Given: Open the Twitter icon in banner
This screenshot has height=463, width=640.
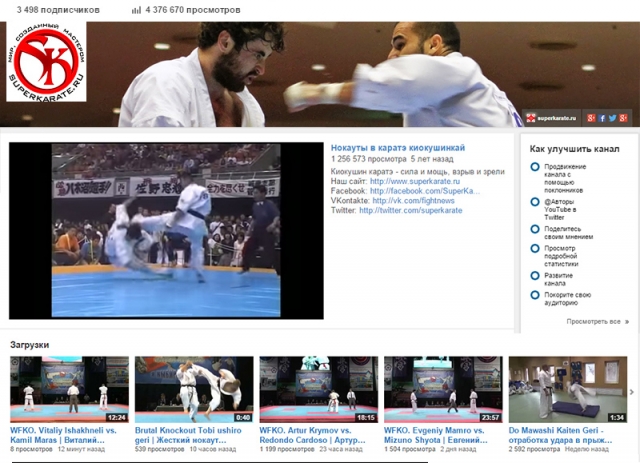Looking at the screenshot, I should pyautogui.click(x=612, y=118).
